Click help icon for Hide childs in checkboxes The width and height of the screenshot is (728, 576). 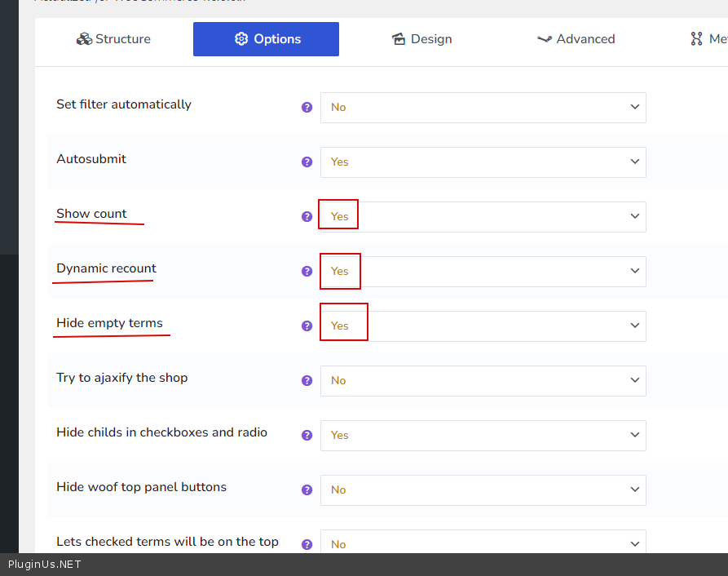tap(307, 435)
